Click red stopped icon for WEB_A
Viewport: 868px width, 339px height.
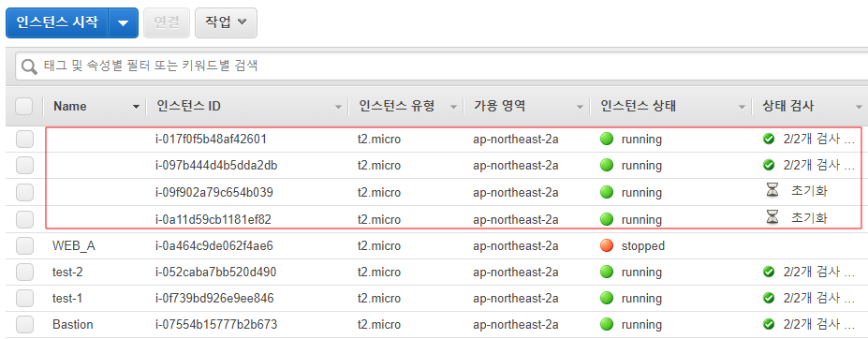(607, 245)
